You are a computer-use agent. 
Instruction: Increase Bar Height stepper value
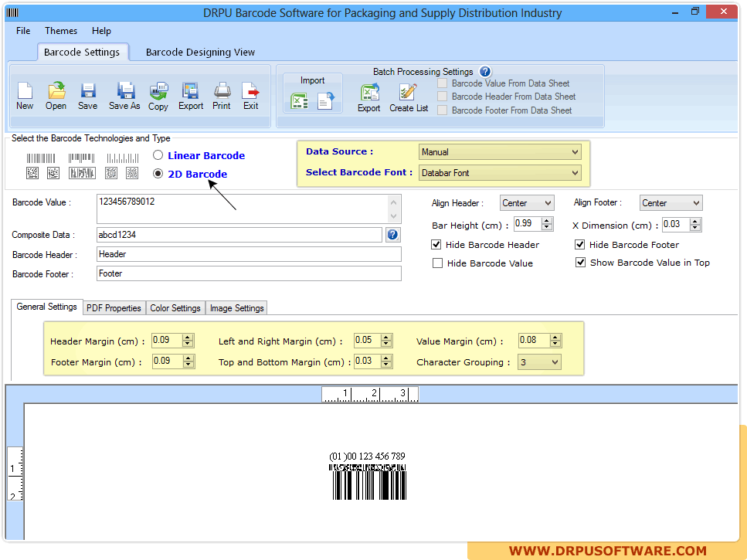click(x=548, y=220)
